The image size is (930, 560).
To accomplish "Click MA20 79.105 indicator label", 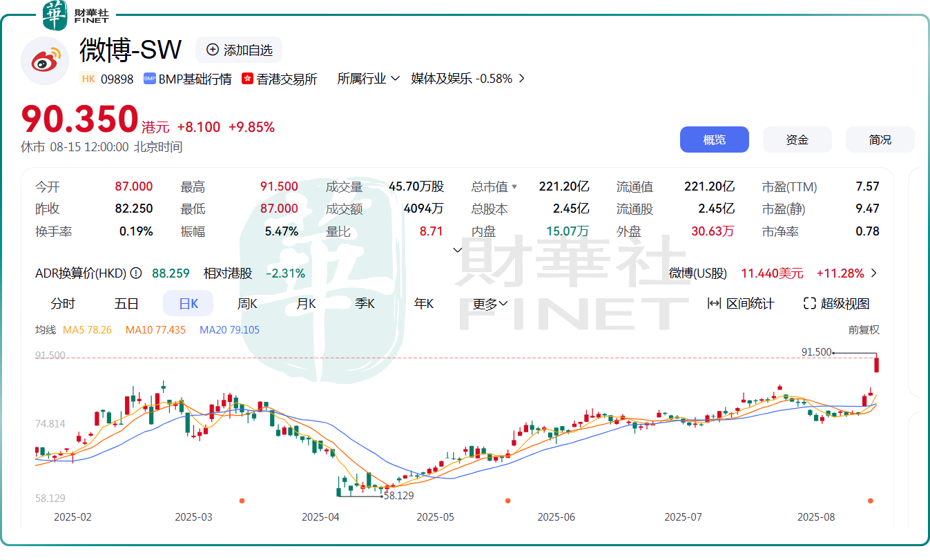I will [x=229, y=330].
